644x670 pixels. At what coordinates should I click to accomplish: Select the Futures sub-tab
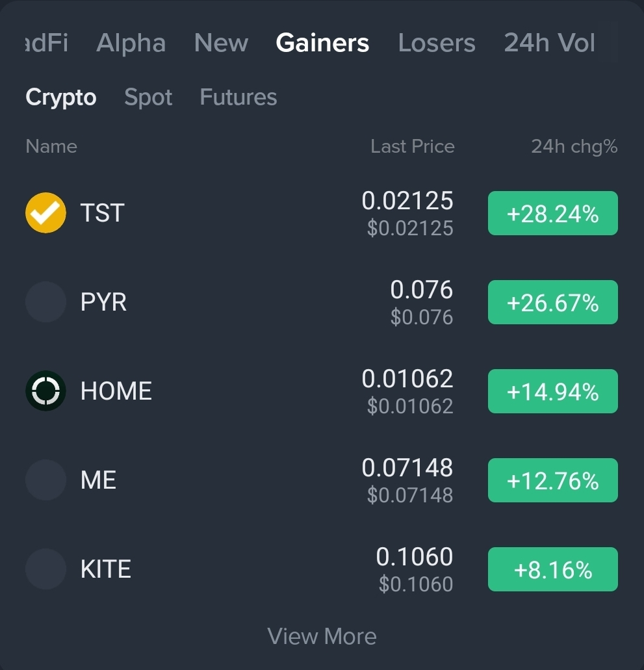point(238,97)
